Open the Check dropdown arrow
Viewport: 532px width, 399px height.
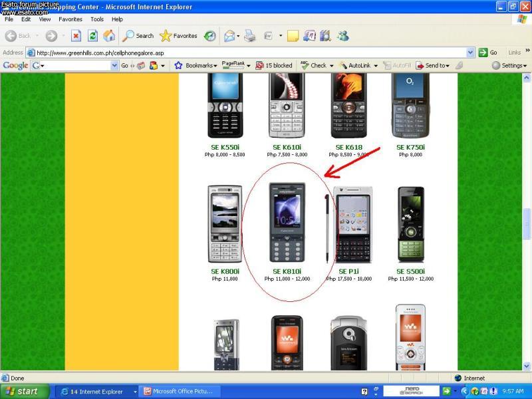[331, 66]
